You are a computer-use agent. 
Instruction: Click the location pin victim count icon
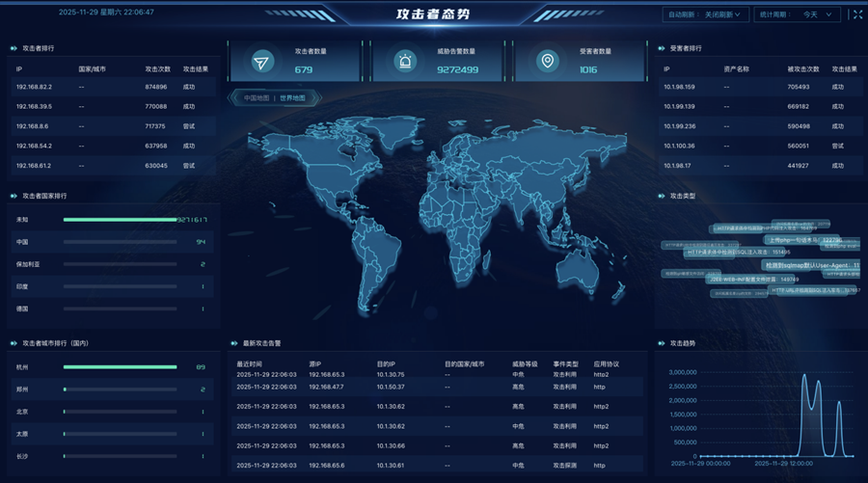coord(548,61)
